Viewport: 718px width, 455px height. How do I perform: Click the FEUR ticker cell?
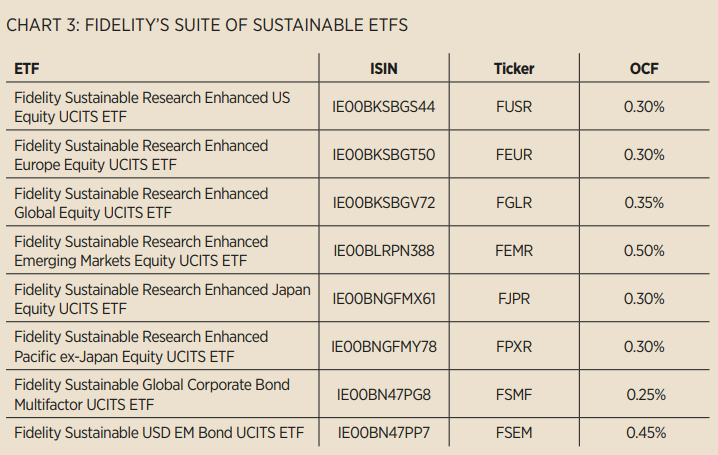coord(514,155)
